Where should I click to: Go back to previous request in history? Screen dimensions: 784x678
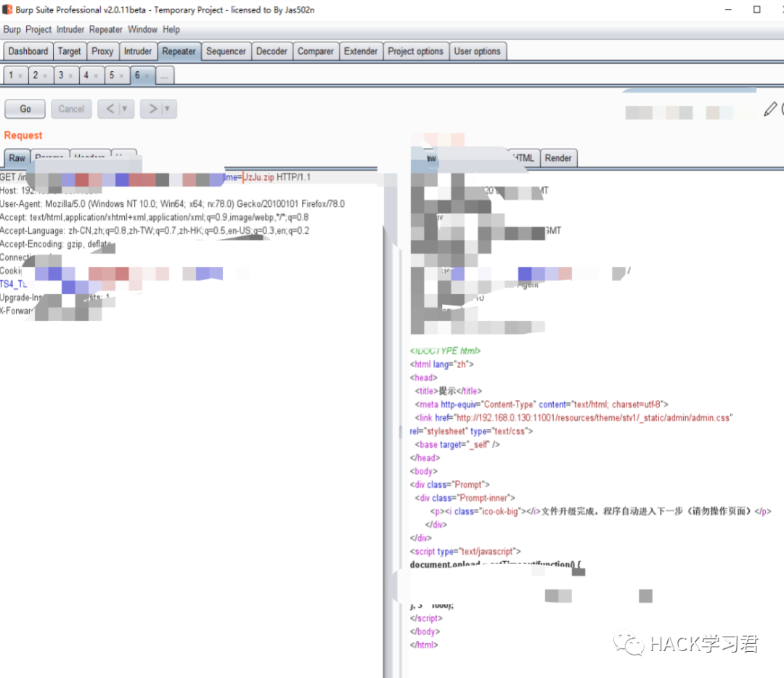point(110,108)
